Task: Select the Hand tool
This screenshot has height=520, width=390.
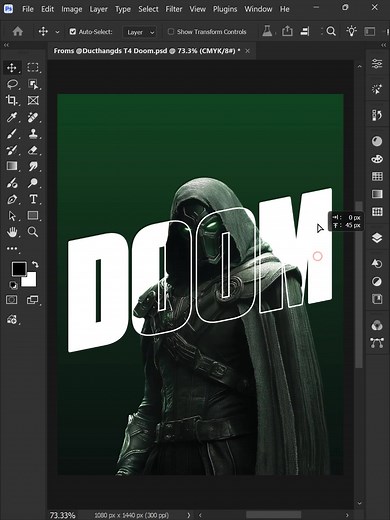Action: point(12,232)
